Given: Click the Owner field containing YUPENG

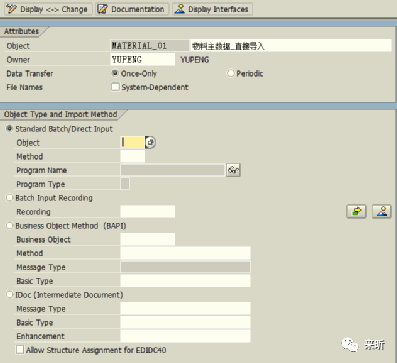Looking at the screenshot, I should pyautogui.click(x=143, y=59).
